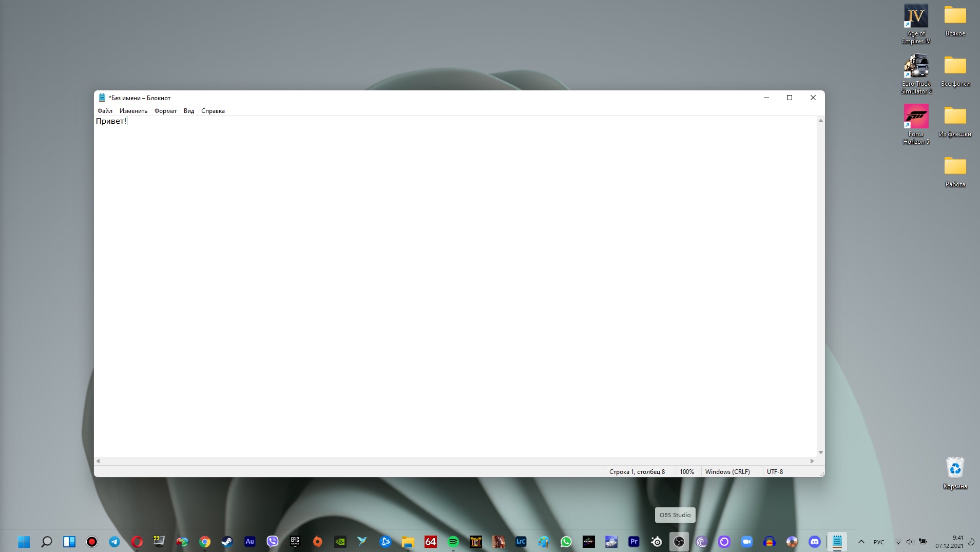Viewport: 980px width, 552px height.
Task: Click the clock and date in taskbar
Action: tap(949, 542)
